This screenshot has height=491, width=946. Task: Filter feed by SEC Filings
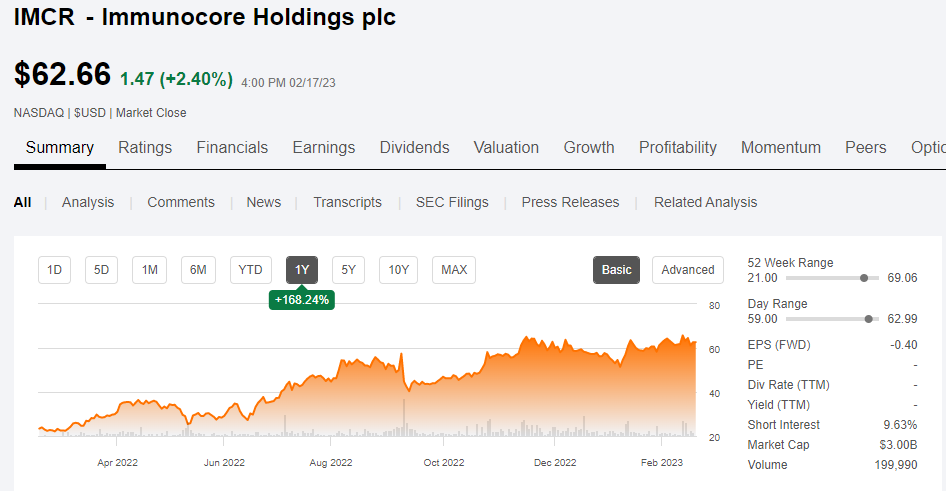pos(452,202)
